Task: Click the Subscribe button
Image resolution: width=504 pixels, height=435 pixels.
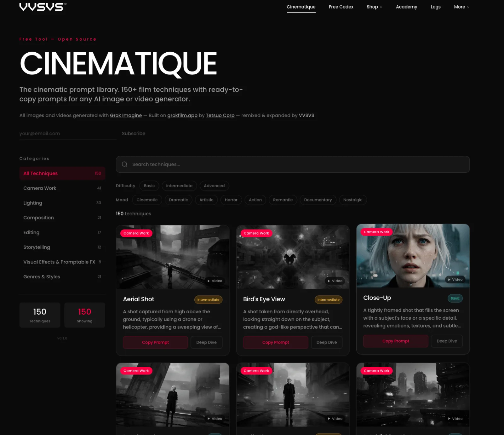Action: [134, 134]
